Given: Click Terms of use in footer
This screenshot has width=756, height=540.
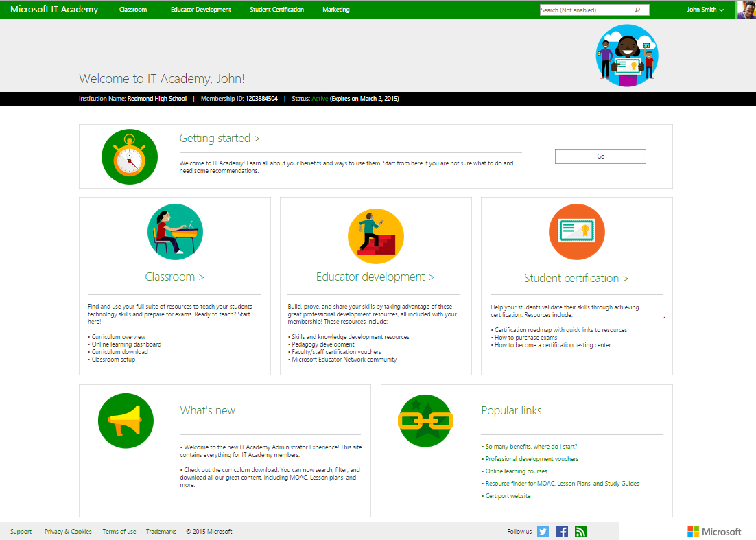Looking at the screenshot, I should (119, 531).
